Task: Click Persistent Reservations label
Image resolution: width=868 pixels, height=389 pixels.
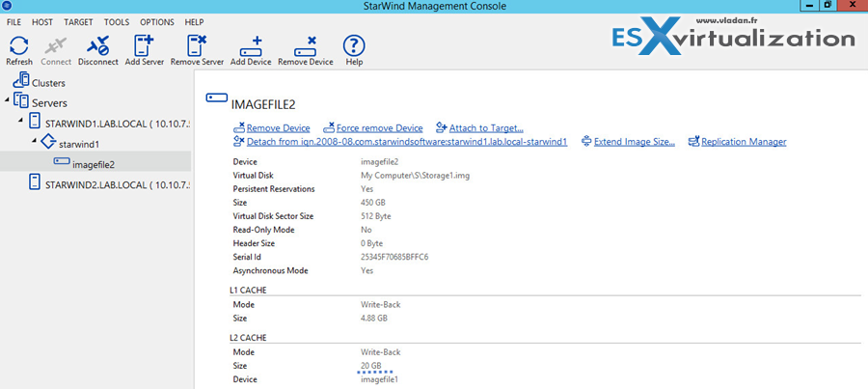Action: (x=274, y=189)
